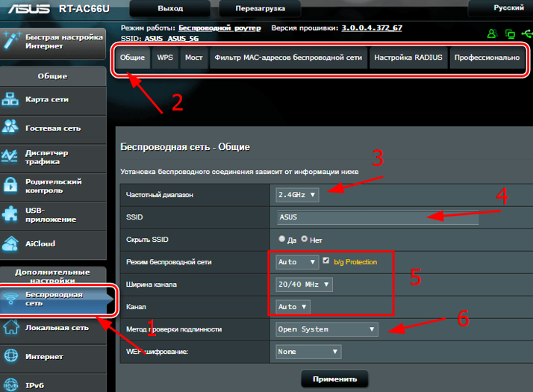The image size is (533, 392).
Task: Toggle the b/g Protection checkbox
Action: [326, 261]
